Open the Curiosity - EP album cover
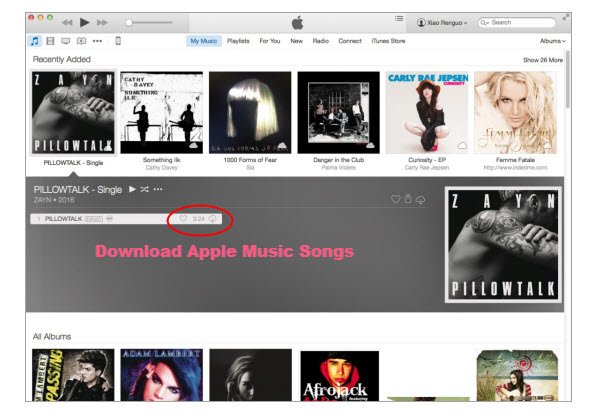 427,113
